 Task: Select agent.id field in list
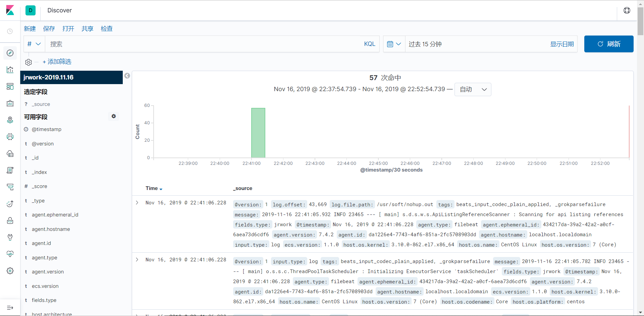pos(41,243)
